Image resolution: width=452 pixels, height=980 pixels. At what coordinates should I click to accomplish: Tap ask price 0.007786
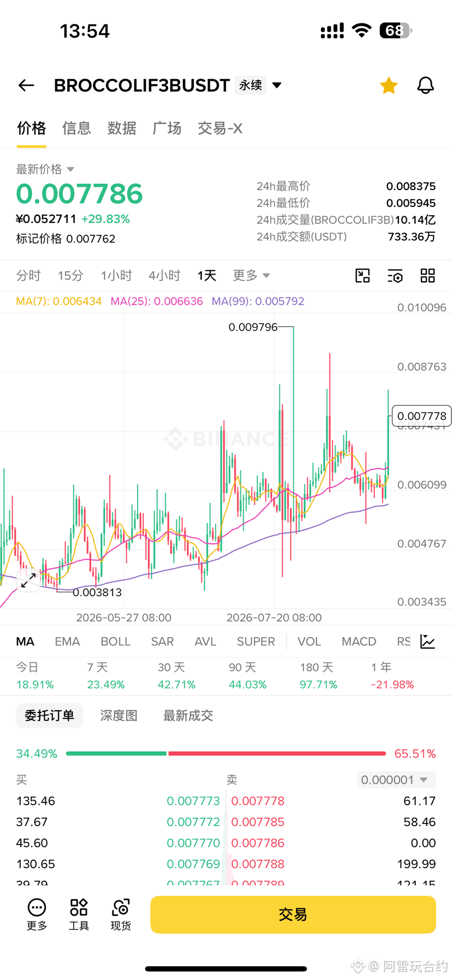[x=258, y=843]
